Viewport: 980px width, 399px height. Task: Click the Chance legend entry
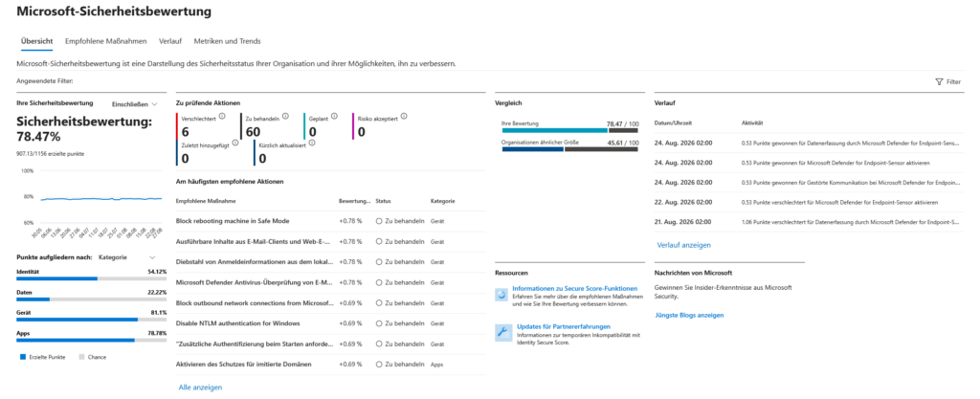pos(93,357)
